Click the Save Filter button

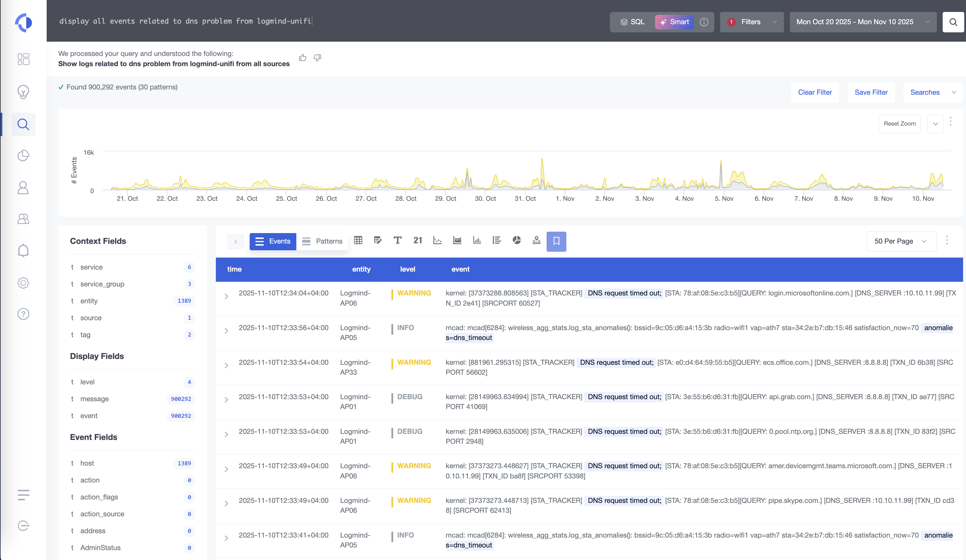coord(871,92)
